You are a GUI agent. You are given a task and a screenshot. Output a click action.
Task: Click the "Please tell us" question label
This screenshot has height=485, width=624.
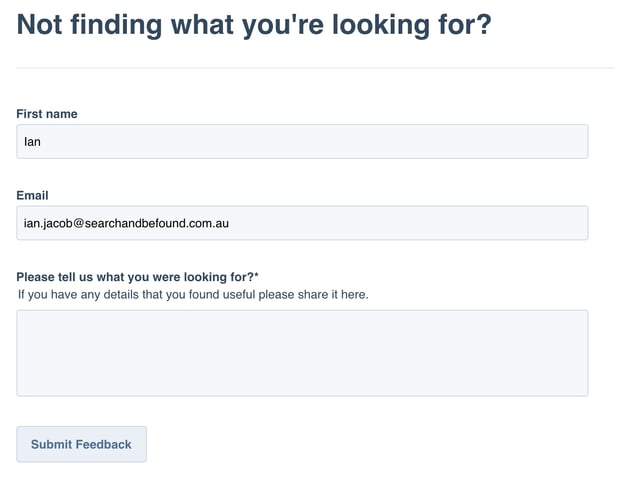tap(134, 276)
